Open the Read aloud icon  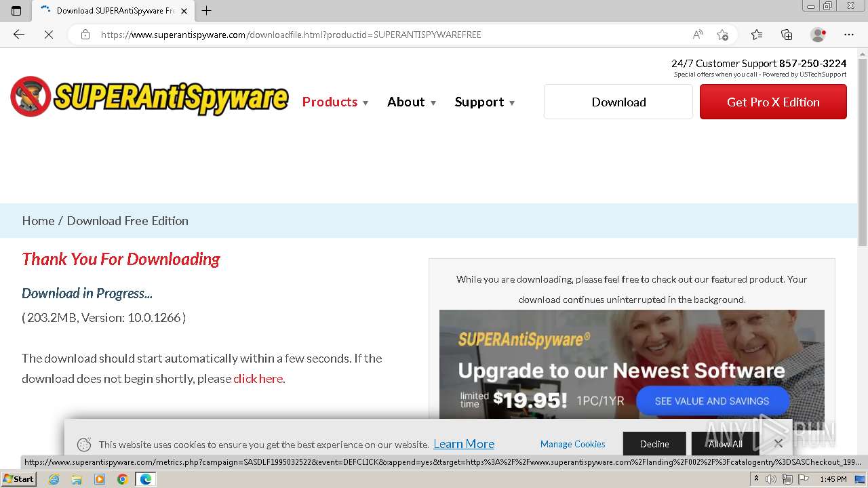(698, 35)
